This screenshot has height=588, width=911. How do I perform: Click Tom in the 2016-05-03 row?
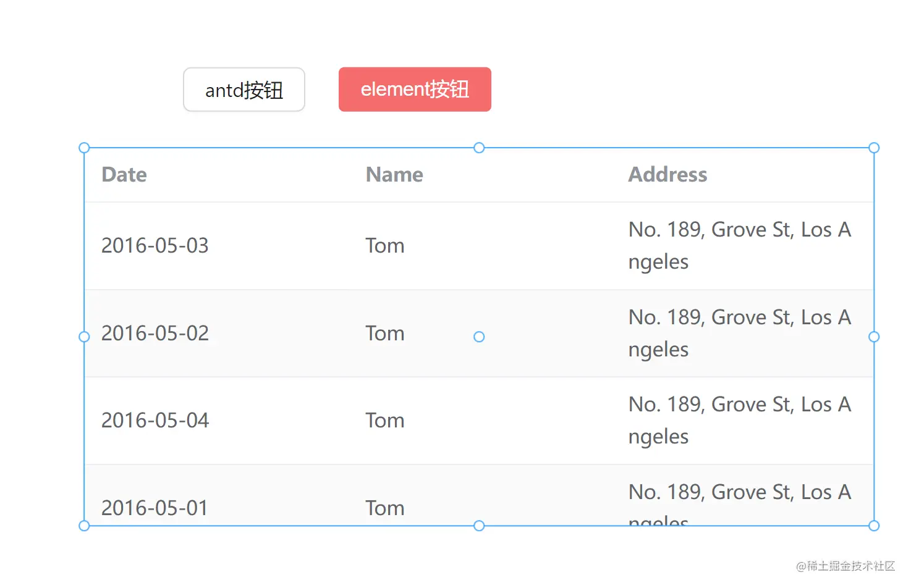coord(385,246)
